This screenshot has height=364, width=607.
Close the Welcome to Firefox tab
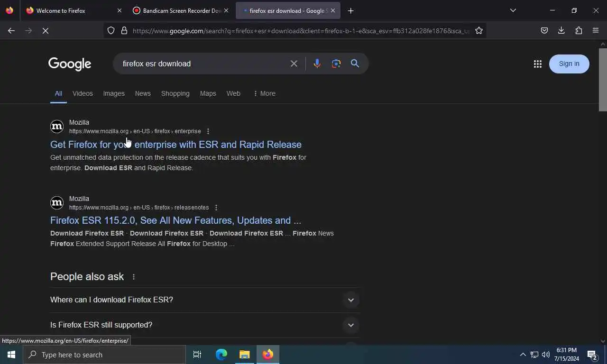click(x=120, y=10)
